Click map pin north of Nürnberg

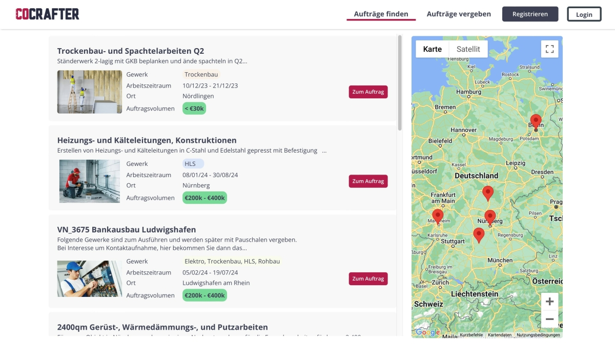pos(488,194)
